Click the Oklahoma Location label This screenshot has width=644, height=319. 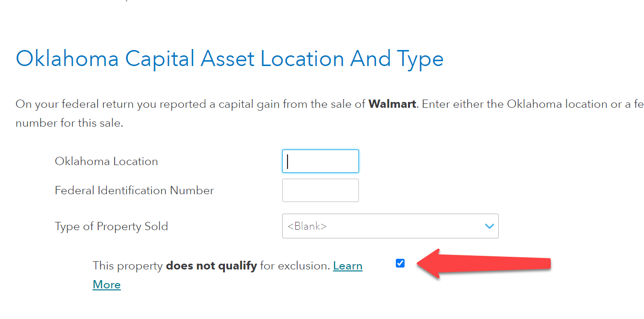pos(106,161)
